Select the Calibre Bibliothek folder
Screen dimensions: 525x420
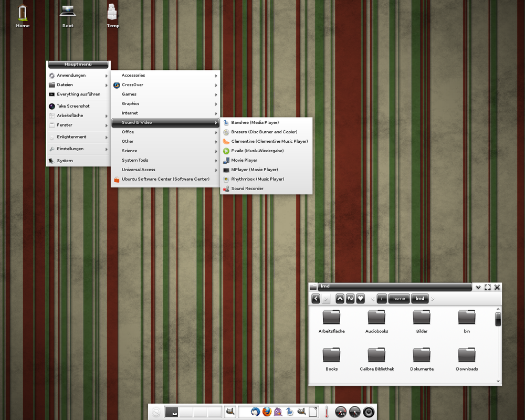click(x=376, y=360)
